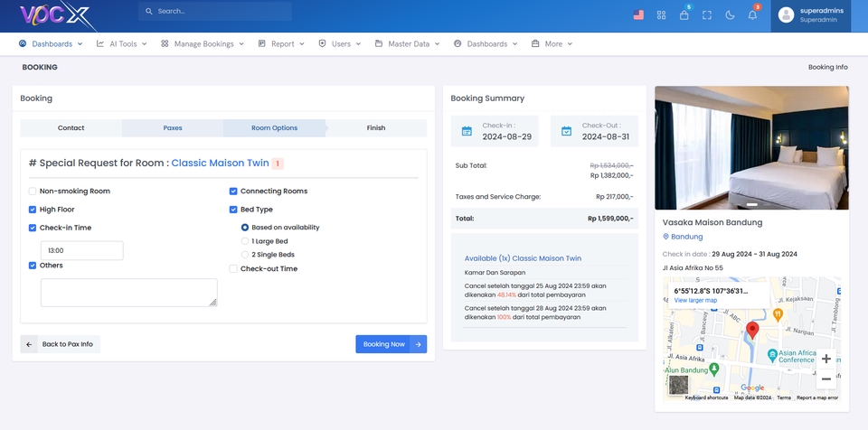Open the Master Data dropdown
This screenshot has height=430, width=868.
(408, 43)
